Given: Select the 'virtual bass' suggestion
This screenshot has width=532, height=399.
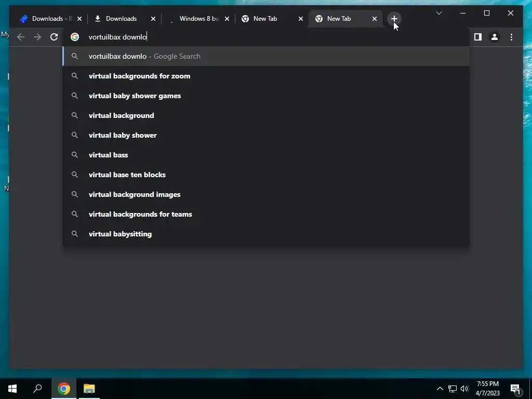Looking at the screenshot, I should point(267,155).
